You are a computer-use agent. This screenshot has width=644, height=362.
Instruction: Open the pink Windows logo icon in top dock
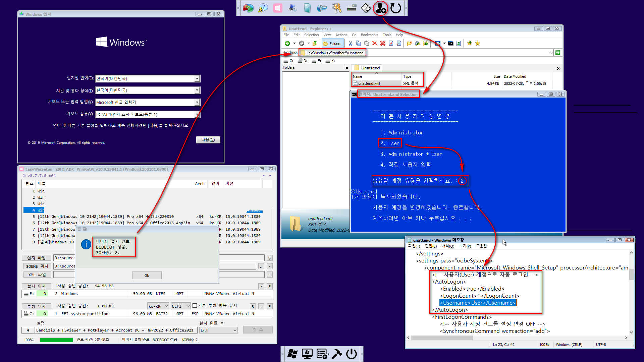278,8
